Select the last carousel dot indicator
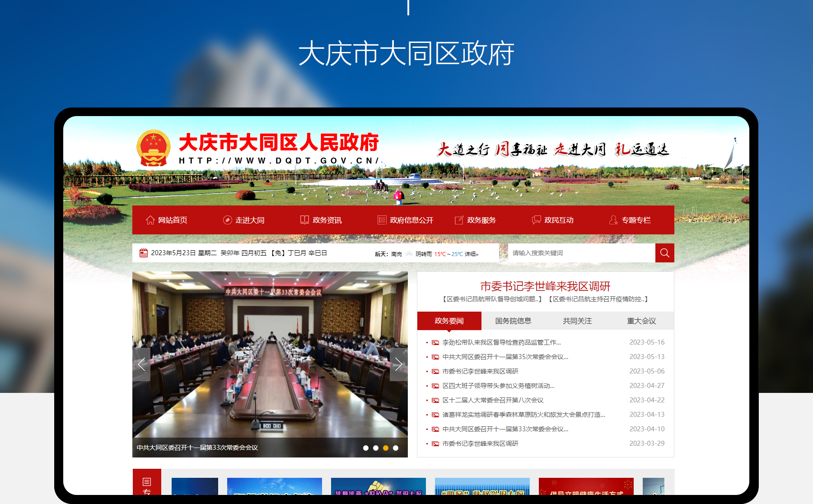The height and width of the screenshot is (504, 813). pyautogui.click(x=396, y=448)
